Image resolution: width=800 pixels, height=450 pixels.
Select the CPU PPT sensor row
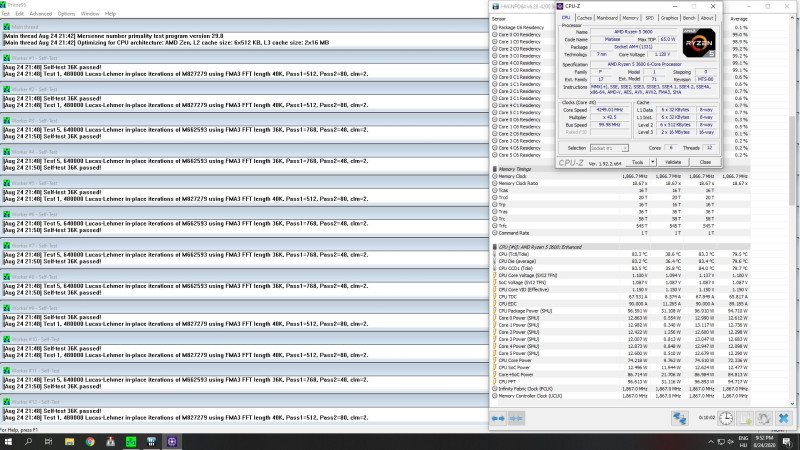(621, 382)
